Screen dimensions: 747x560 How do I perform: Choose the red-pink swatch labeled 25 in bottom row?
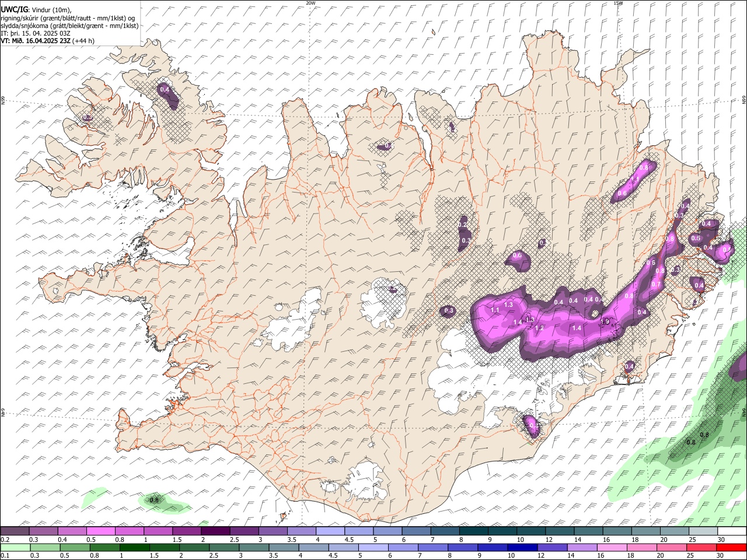[x=701, y=547]
